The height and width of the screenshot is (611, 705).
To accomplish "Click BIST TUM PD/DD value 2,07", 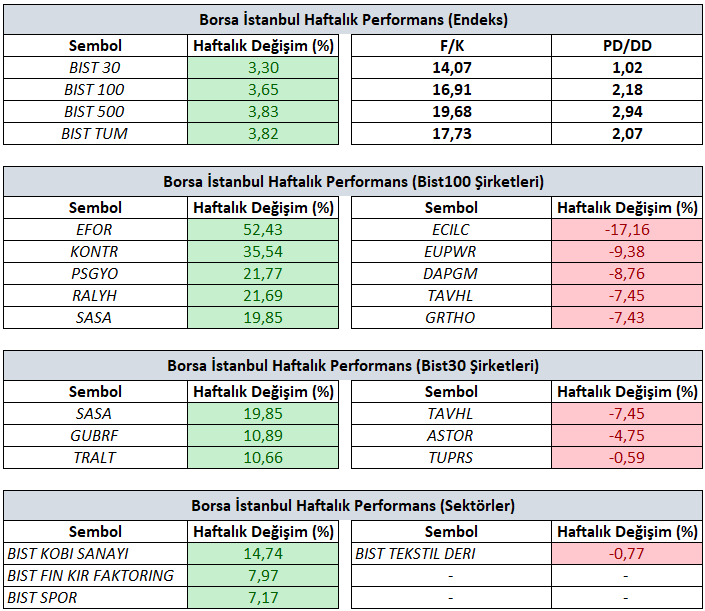I will click(625, 133).
